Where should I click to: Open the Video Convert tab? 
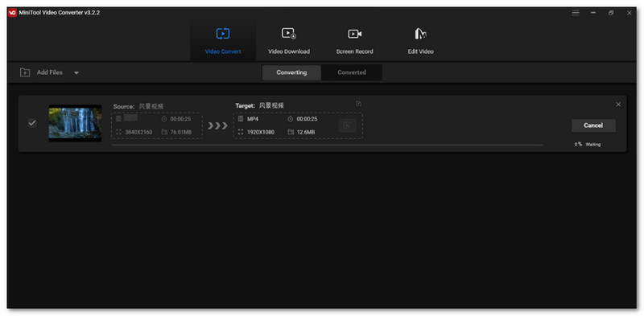223,41
